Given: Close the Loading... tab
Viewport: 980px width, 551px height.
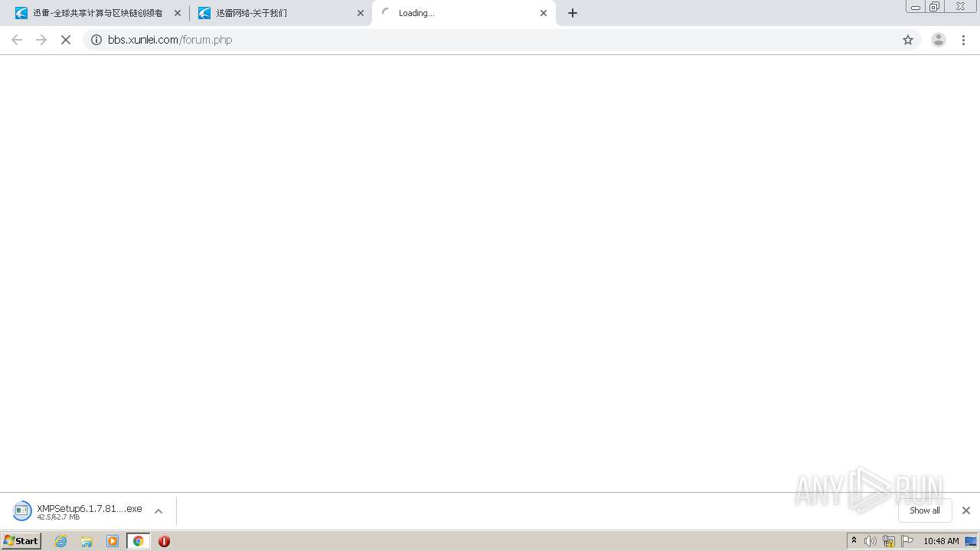Looking at the screenshot, I should coord(544,13).
